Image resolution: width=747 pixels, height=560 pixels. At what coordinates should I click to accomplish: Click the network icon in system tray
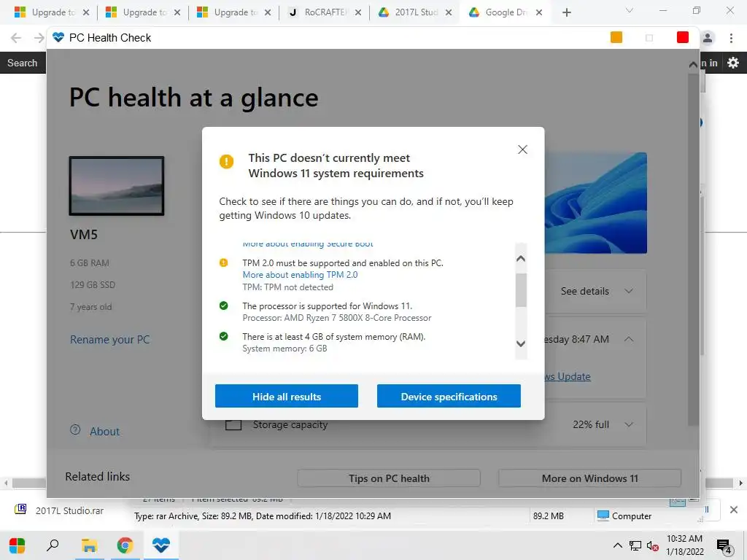coord(635,545)
